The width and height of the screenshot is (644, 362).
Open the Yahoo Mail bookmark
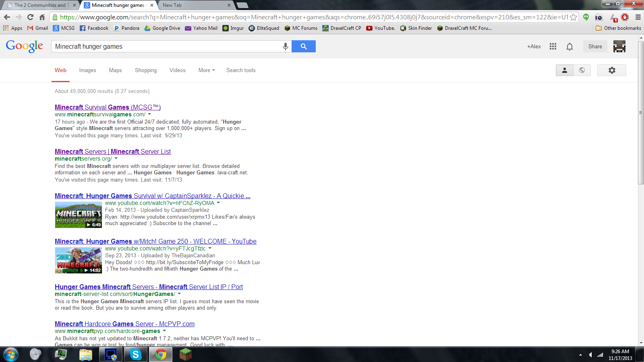[201, 28]
